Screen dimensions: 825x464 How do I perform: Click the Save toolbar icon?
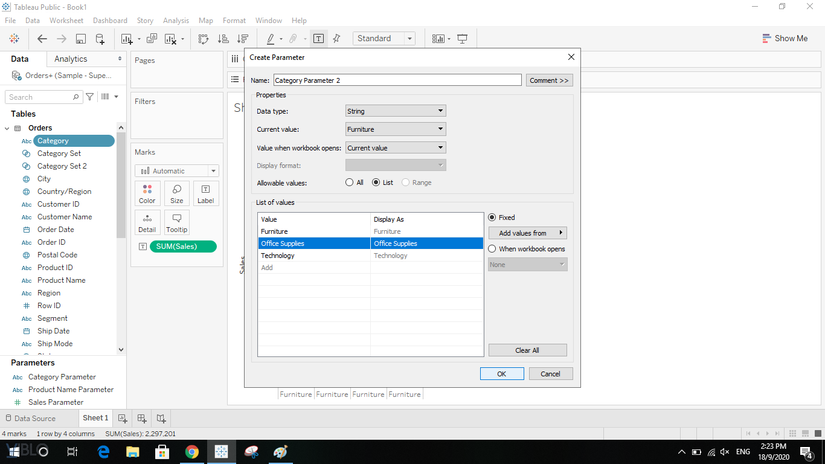(81, 39)
